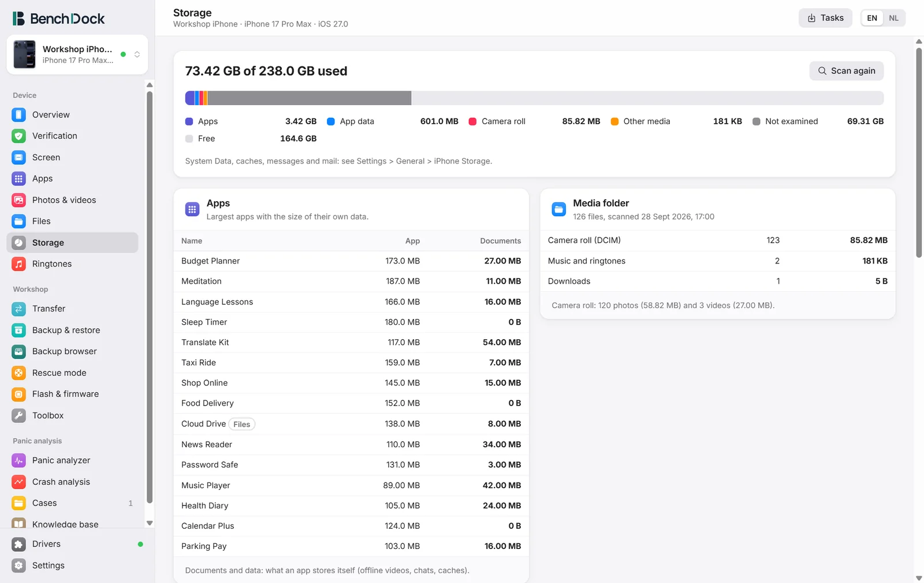
Task: Select the Password Safe row
Action: tap(351, 465)
